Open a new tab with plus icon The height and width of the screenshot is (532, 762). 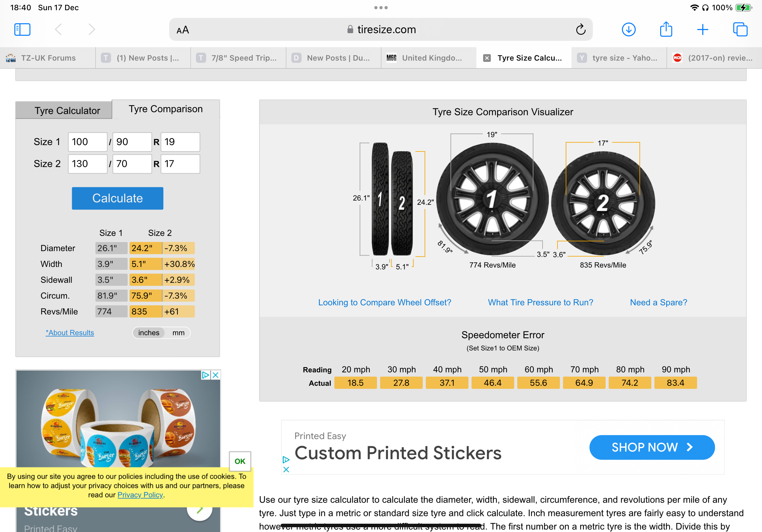tap(703, 30)
